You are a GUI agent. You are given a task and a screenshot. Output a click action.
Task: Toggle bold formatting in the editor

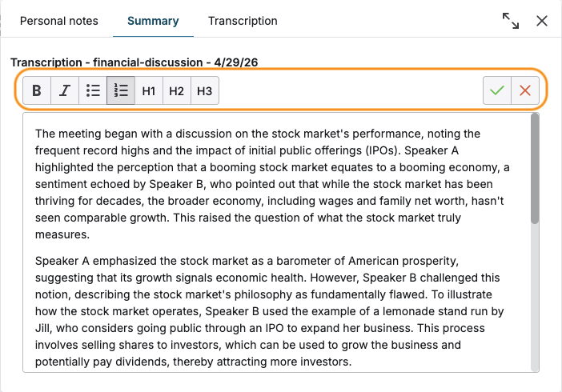[x=37, y=90]
